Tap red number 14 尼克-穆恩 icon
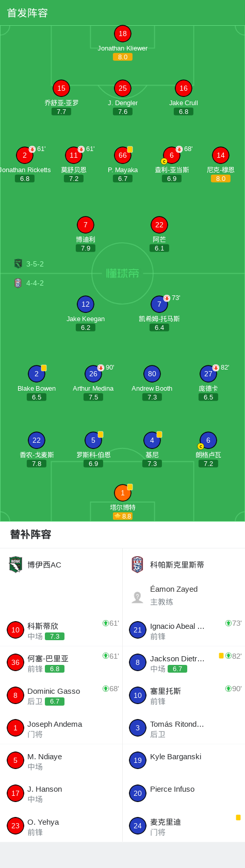The width and height of the screenshot is (245, 868). 221,155
